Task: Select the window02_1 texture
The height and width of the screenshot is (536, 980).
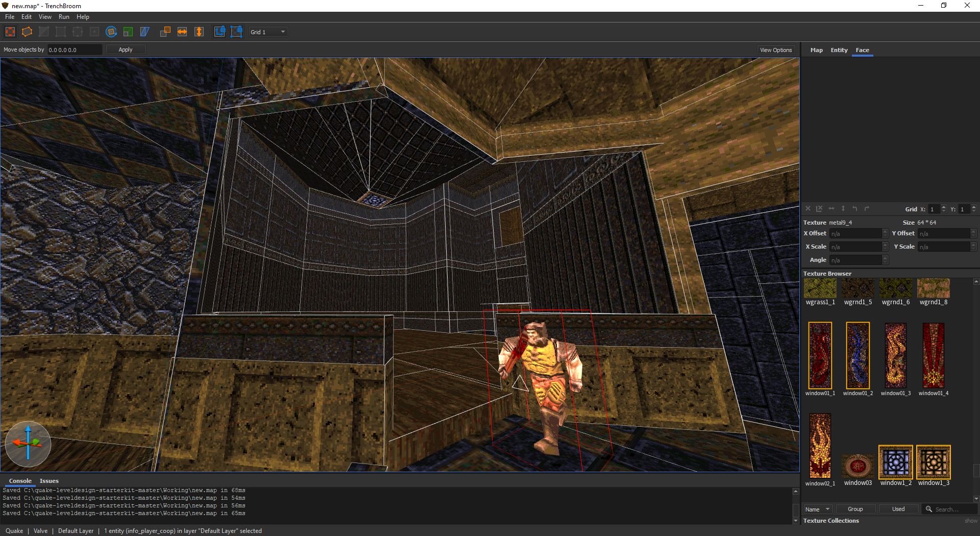Action: pyautogui.click(x=820, y=450)
